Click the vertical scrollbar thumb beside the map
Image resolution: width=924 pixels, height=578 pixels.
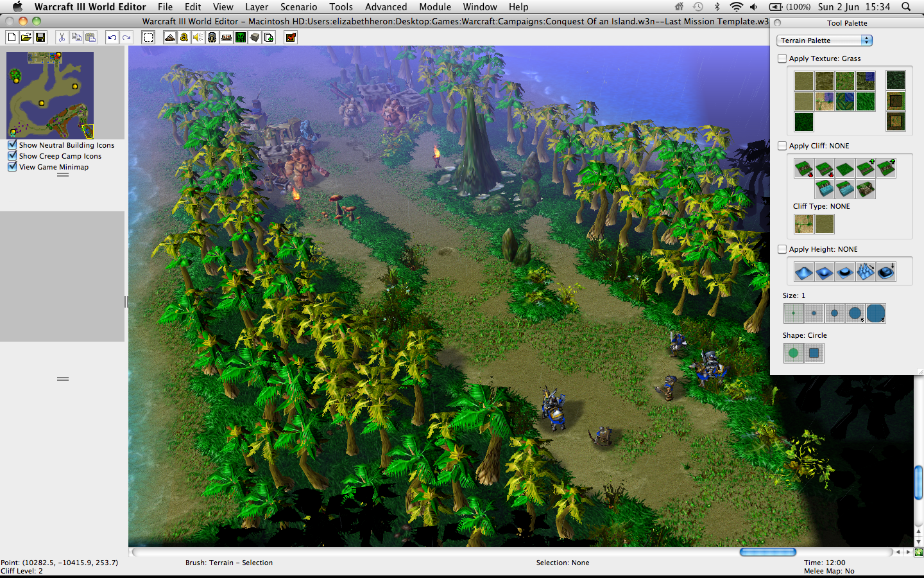pyautogui.click(x=919, y=482)
